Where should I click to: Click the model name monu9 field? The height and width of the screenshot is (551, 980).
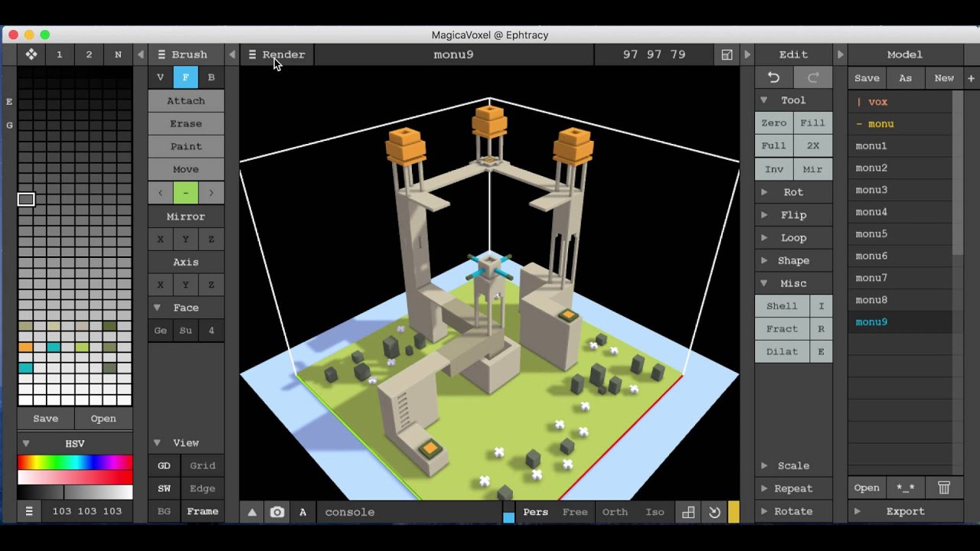click(453, 54)
